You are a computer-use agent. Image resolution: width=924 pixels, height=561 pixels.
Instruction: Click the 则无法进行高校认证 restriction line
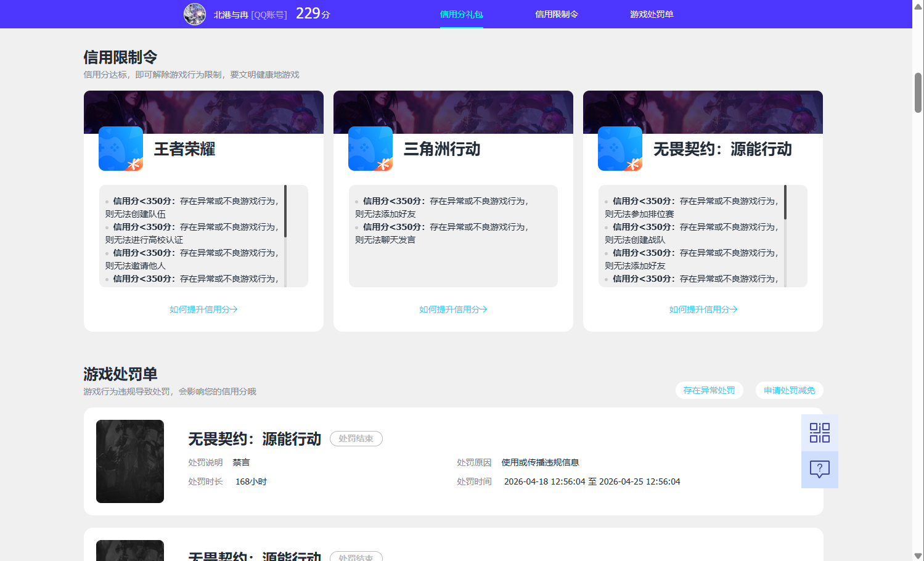(144, 240)
